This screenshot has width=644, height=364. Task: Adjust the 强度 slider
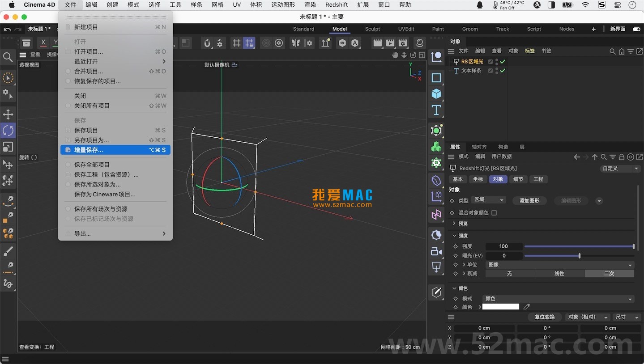point(580,246)
